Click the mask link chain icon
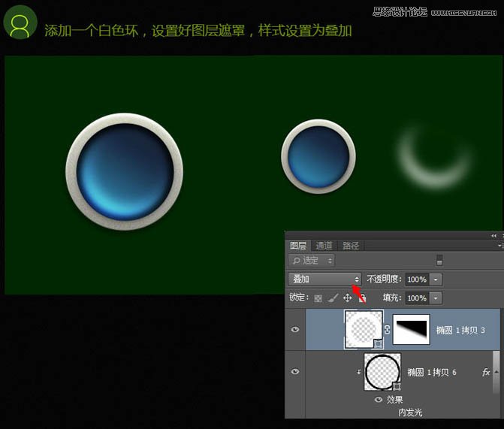Viewport: 504px width, 429px height. point(388,330)
